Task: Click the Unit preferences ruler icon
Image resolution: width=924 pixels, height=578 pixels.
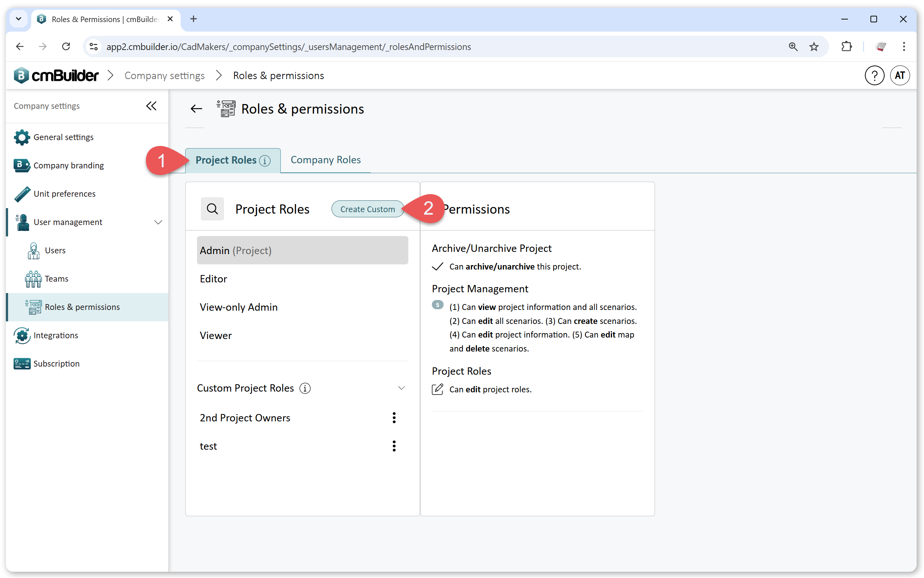Action: point(22,194)
